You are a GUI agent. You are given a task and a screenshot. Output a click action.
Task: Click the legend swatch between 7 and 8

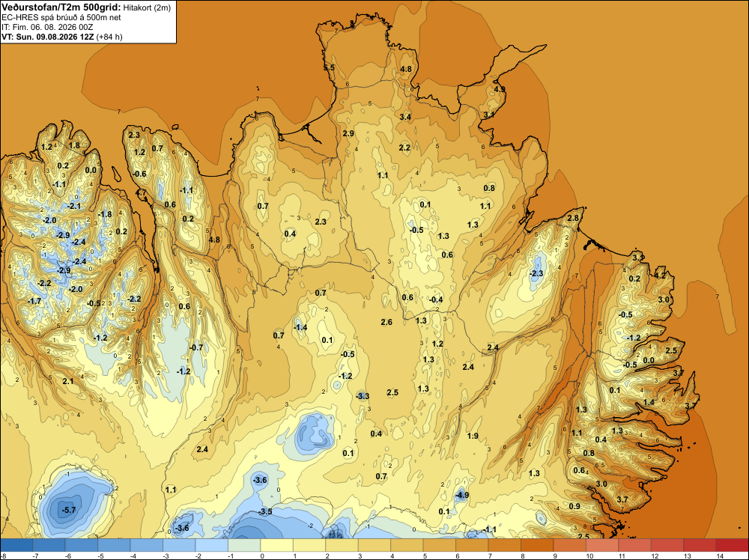(504, 545)
